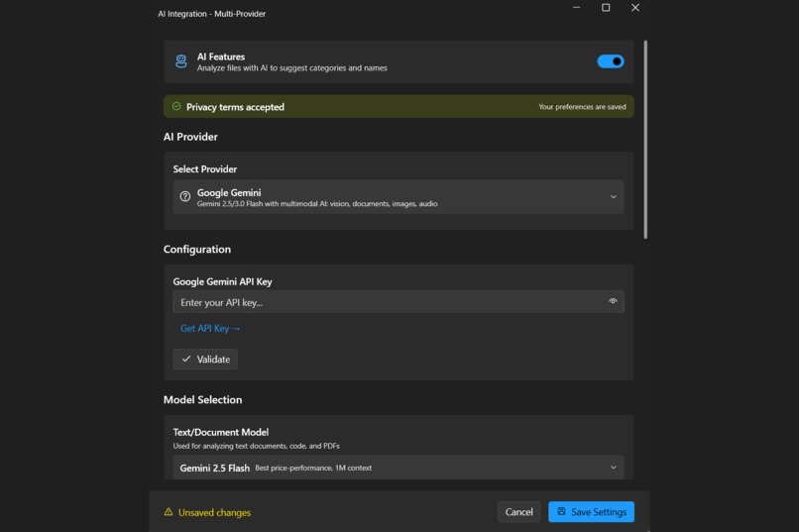
Task: Click the 'Your preferences are saved' text
Action: pos(582,107)
